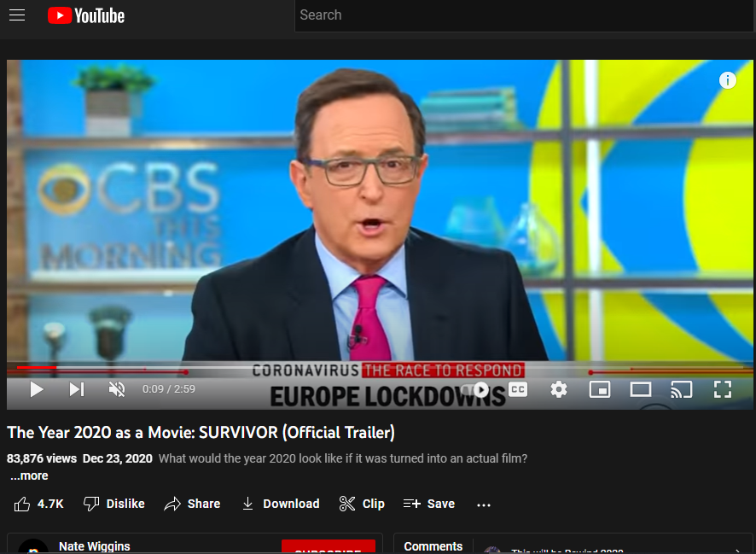Viewport: 756px width, 554px height.
Task: Click the YouTube home logo
Action: (86, 15)
